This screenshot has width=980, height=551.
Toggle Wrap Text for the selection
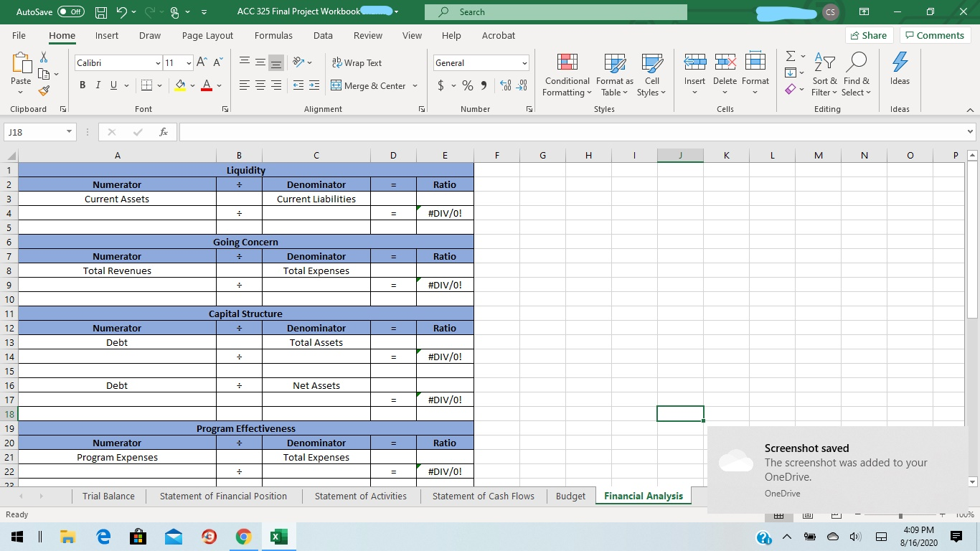356,62
